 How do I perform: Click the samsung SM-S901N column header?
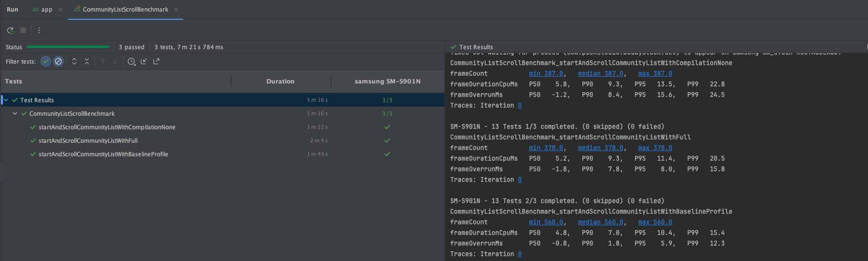(x=387, y=82)
